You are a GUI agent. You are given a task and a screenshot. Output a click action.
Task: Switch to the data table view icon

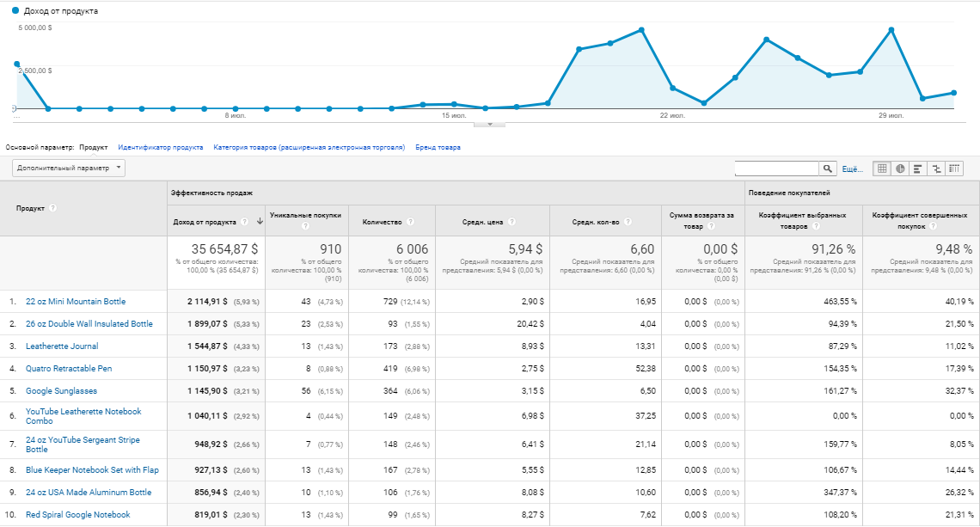pyautogui.click(x=881, y=169)
